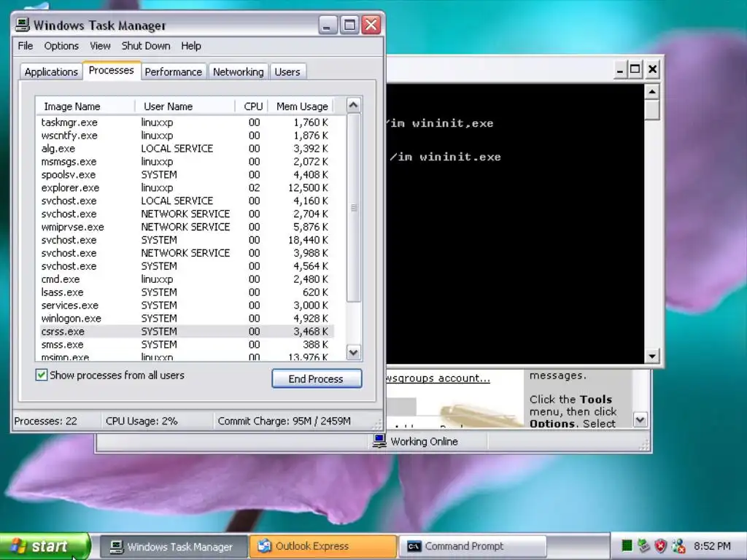Sort by Mem Usage column header
Screen dimensions: 747x560
(301, 106)
